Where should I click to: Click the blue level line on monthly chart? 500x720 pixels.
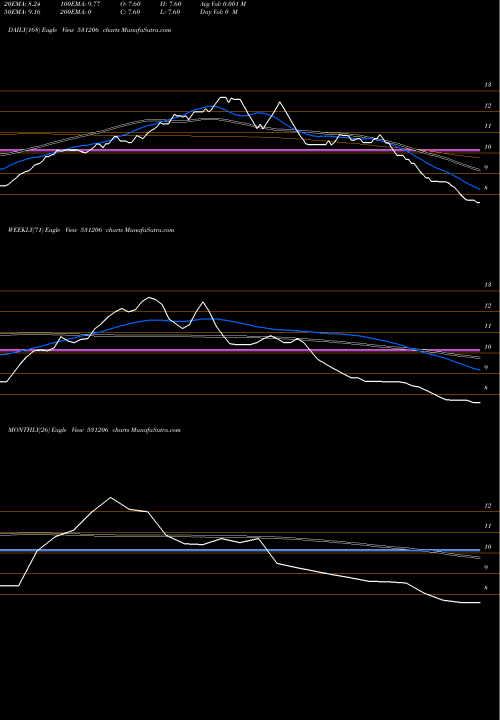click(240, 550)
